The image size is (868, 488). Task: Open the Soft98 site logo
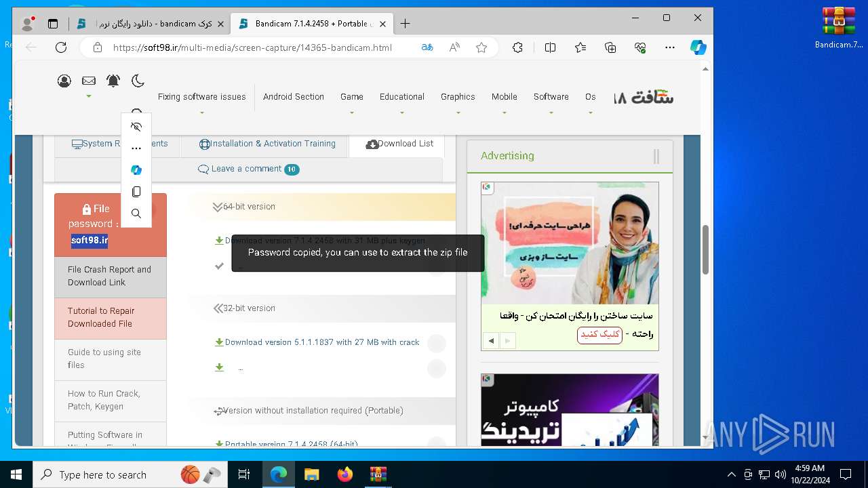click(x=644, y=97)
